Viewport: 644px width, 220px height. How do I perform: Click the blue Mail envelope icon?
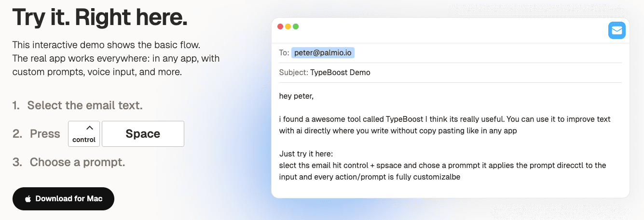[x=617, y=31]
